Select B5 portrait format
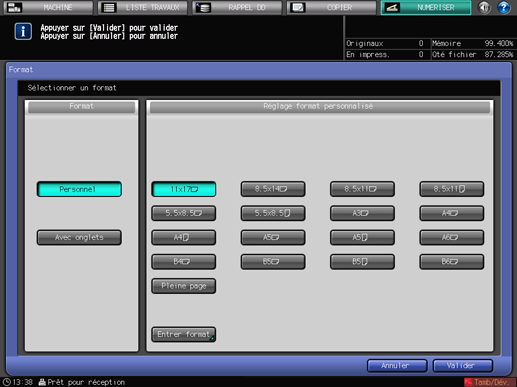The image size is (517, 387). [362, 262]
